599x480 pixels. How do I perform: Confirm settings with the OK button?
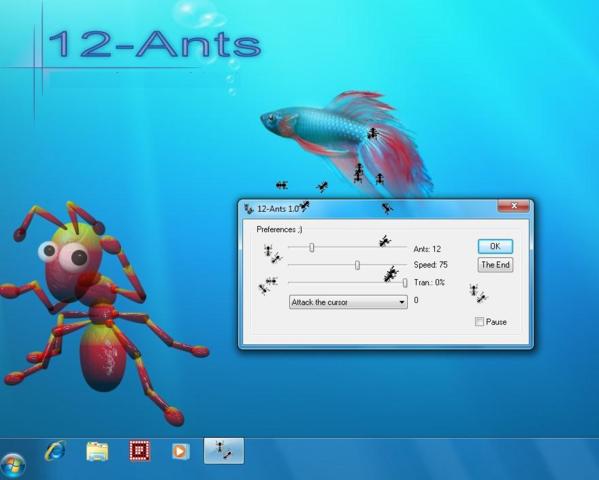coord(495,246)
